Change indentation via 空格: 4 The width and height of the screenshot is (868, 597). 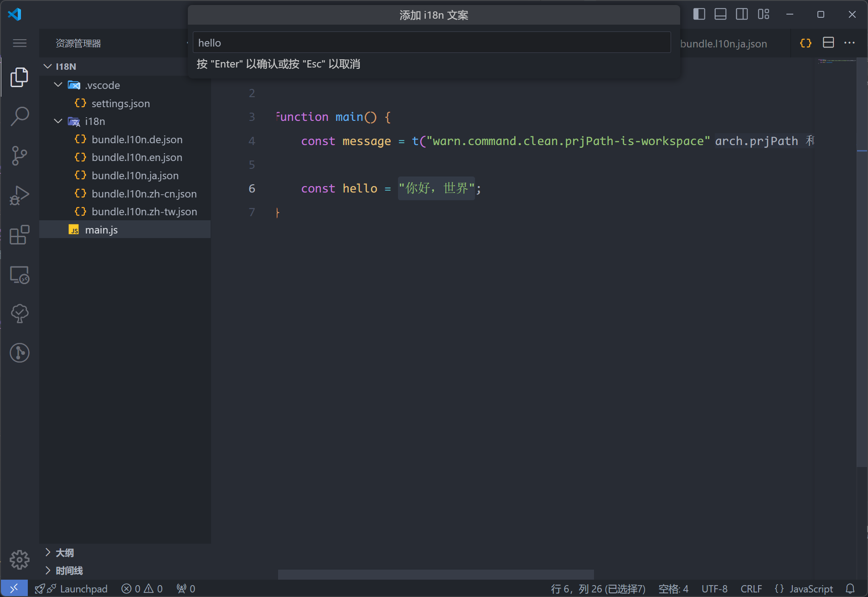click(673, 589)
